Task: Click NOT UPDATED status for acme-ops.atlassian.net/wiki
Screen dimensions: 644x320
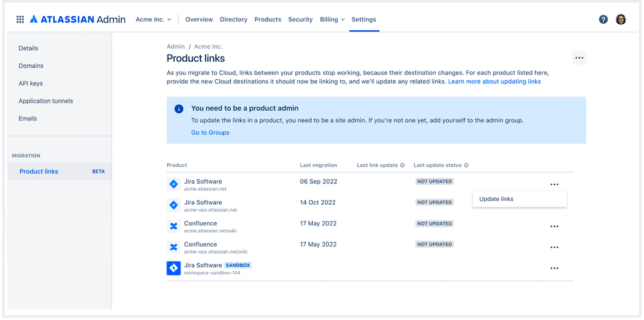Action: [434, 244]
